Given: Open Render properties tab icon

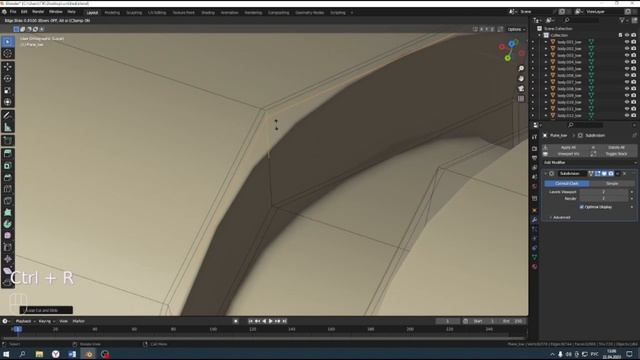Looking at the screenshot, I should point(535,149).
